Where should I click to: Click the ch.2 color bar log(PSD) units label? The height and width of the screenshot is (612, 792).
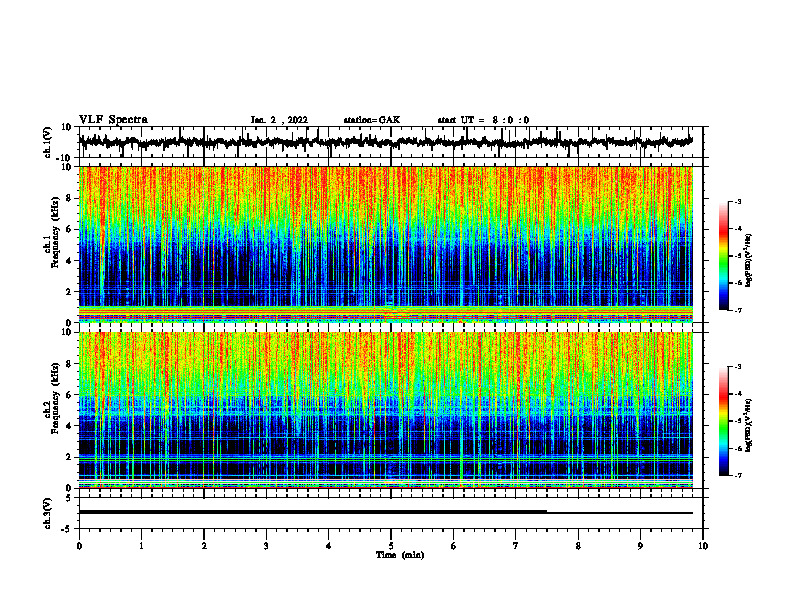coord(749,426)
